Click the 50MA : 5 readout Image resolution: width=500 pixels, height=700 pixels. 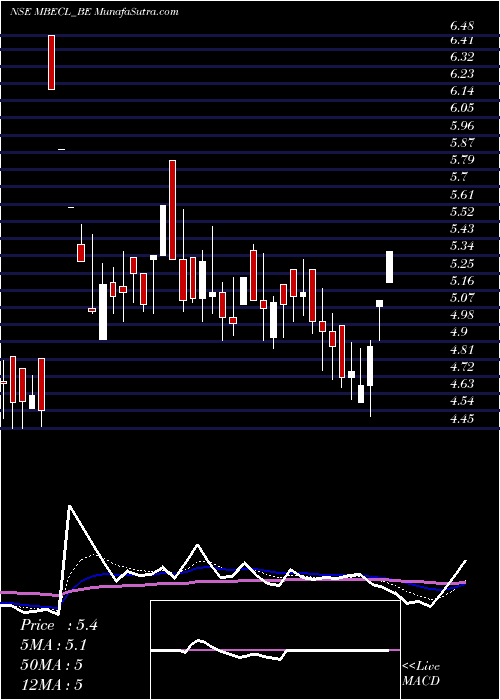[x=52, y=665]
